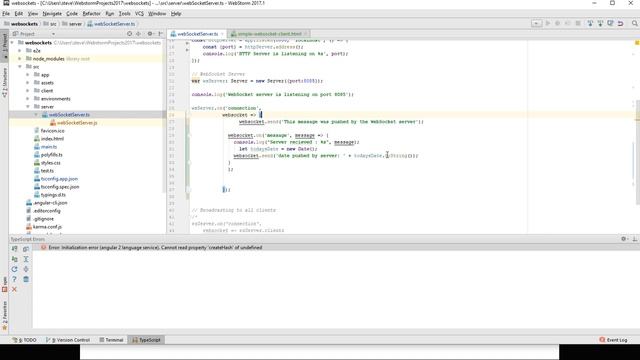Viewport: 640px width, 360px height.
Task: Click the Revert undo arrow icon
Action: click(x=620, y=24)
